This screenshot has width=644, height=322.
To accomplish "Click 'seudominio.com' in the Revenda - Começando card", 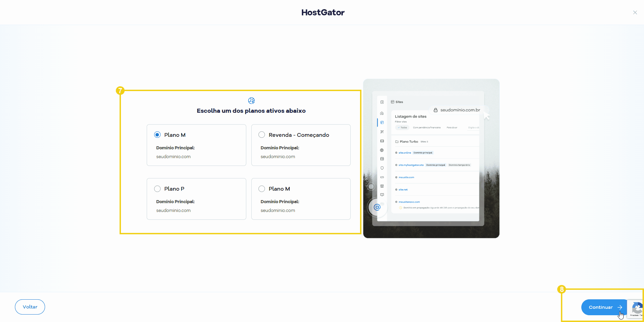I will pos(278,156).
